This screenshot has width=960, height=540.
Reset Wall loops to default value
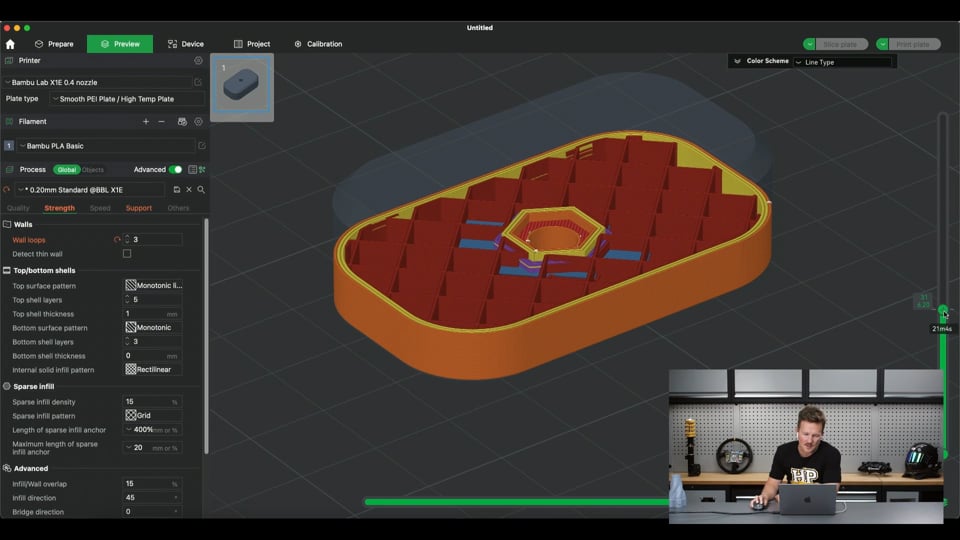(117, 239)
